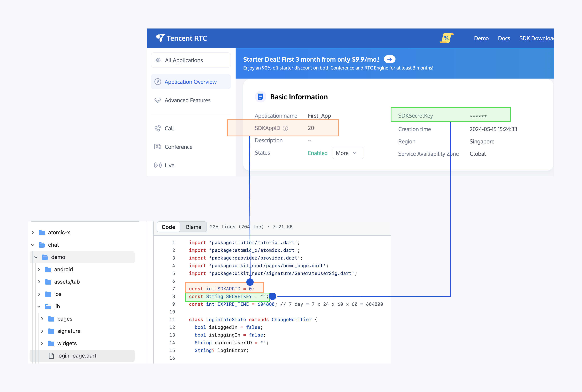
Task: Click the yellow discount coupon icon
Action: pos(446,38)
